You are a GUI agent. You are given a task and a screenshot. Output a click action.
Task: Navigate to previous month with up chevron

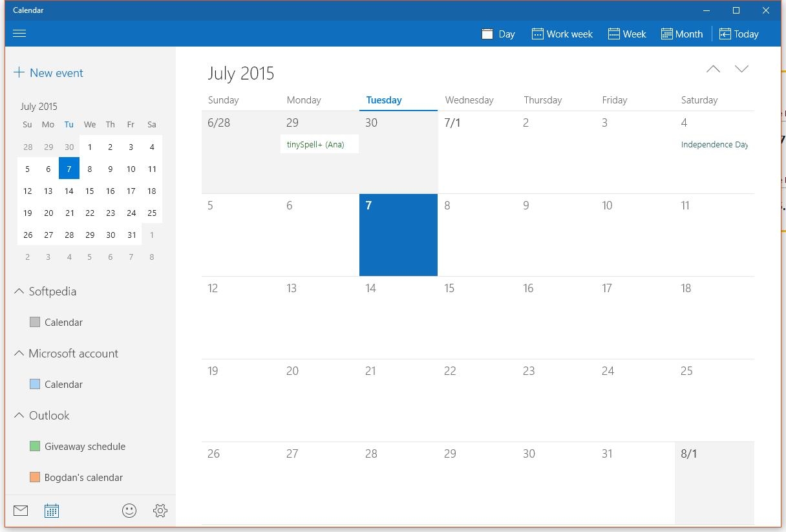pyautogui.click(x=713, y=69)
